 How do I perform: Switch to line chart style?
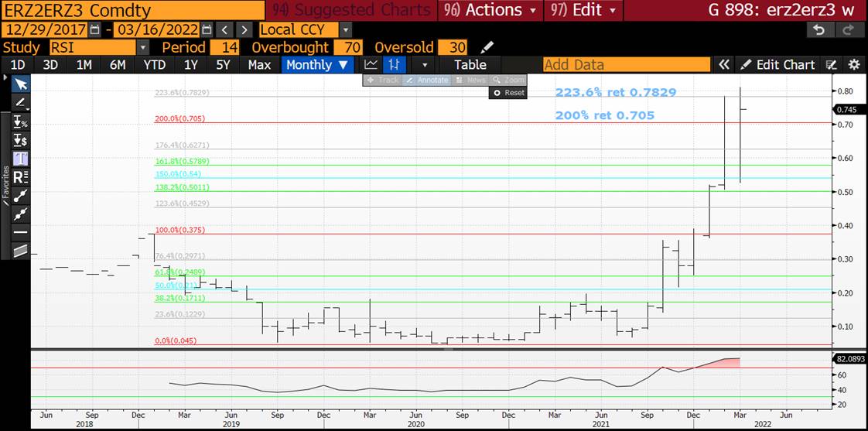click(371, 65)
